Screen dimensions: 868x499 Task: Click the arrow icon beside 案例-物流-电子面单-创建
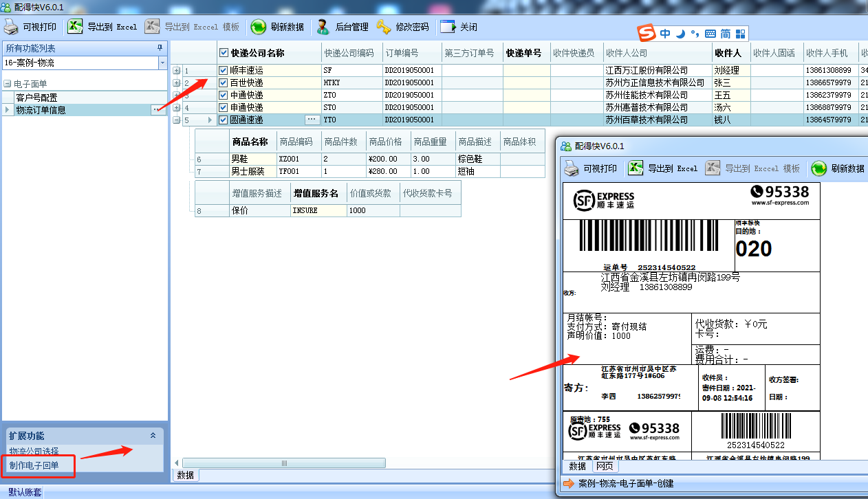point(568,483)
